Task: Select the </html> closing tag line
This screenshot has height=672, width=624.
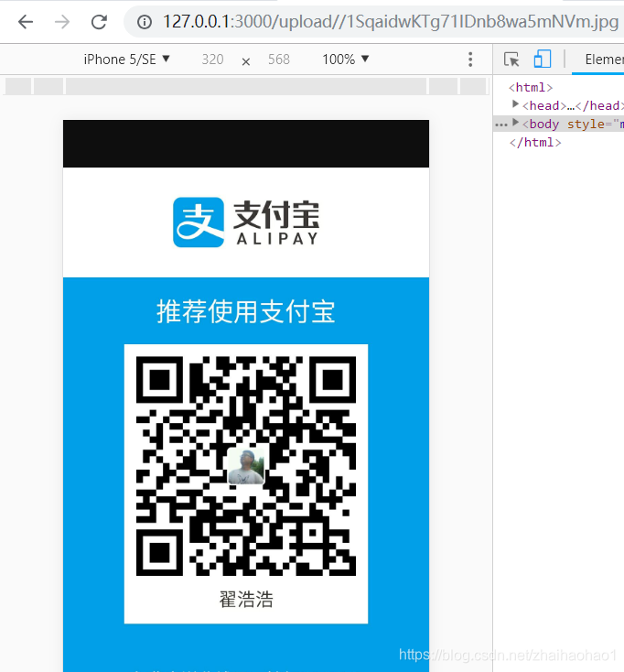Action: click(x=535, y=142)
